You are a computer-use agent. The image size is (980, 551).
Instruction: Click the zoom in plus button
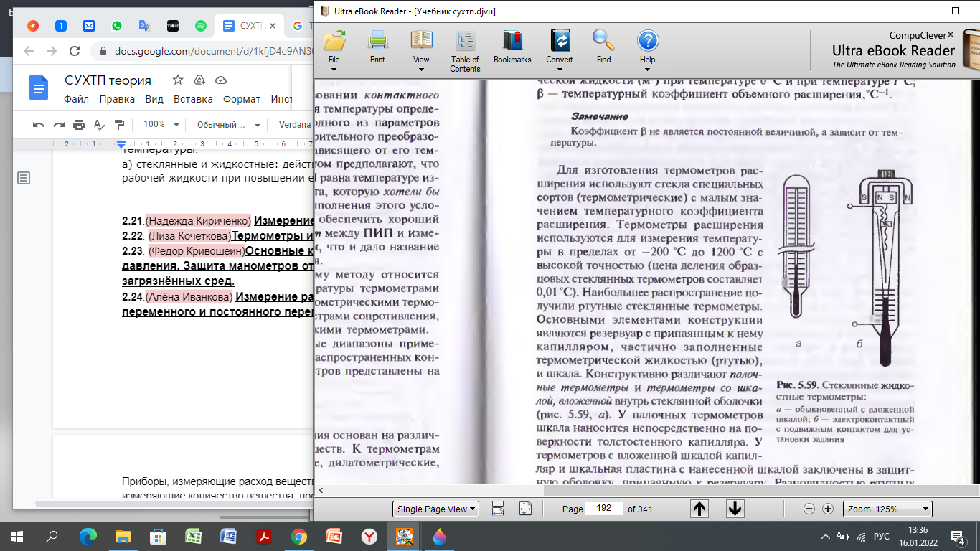pos(827,509)
